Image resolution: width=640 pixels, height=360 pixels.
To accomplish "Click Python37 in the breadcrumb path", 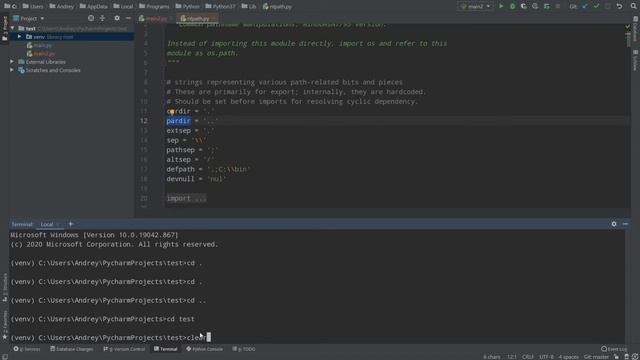I will [220, 6].
